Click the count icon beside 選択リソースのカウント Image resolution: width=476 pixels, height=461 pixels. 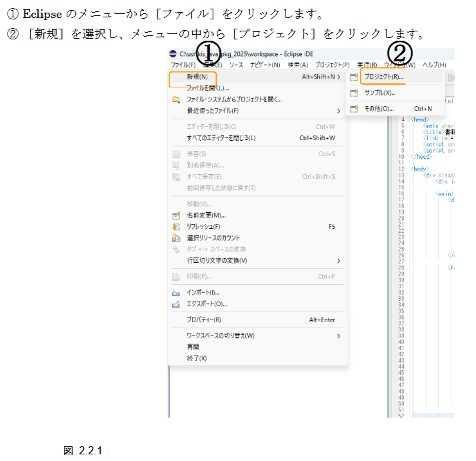pyautogui.click(x=177, y=238)
